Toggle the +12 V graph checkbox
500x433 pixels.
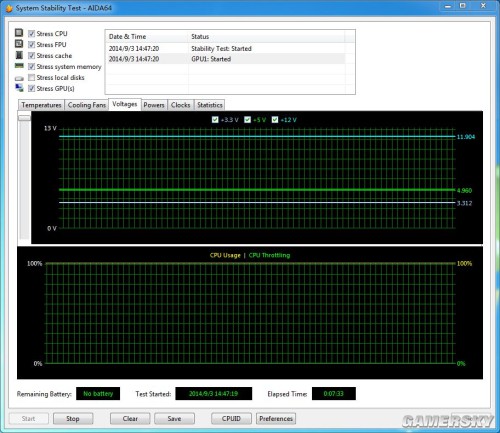pos(275,120)
